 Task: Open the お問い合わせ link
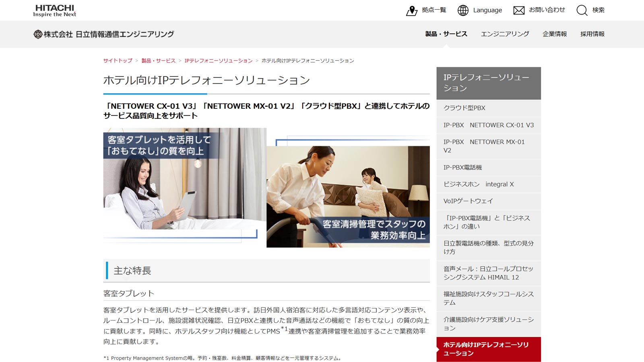(x=547, y=10)
